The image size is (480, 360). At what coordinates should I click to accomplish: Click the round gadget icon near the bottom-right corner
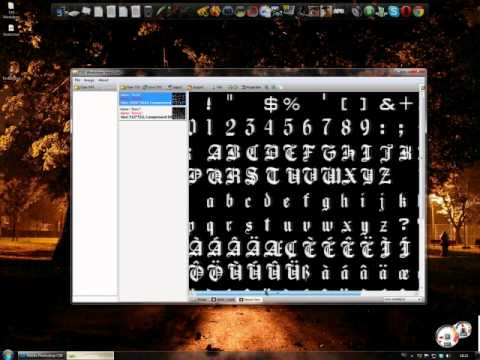446,336
